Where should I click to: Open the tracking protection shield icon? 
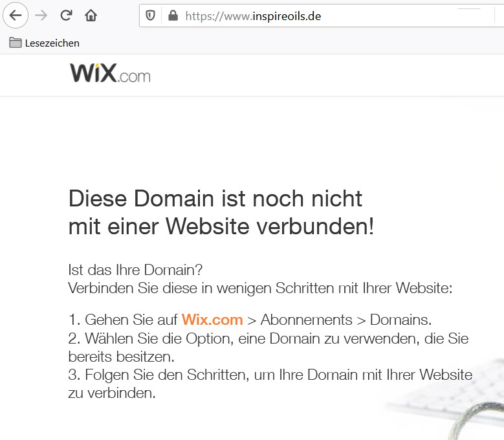[151, 16]
